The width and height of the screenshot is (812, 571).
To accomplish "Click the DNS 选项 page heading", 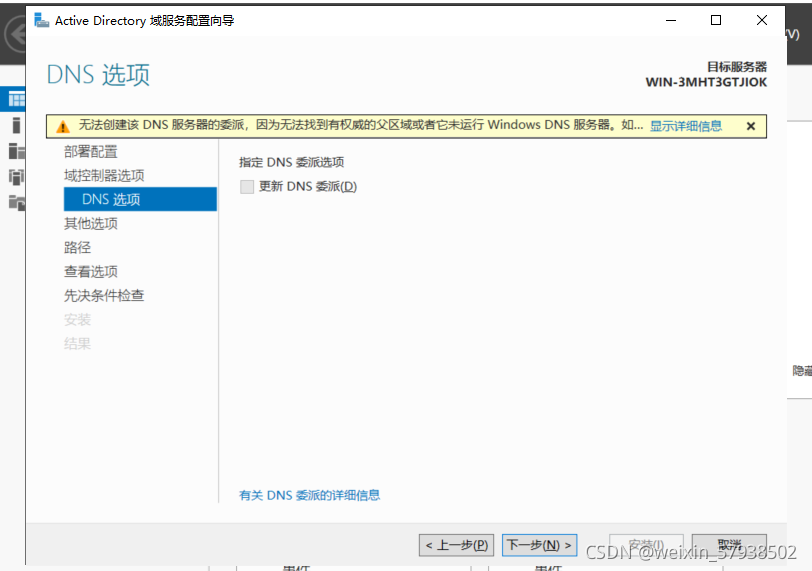I will click(98, 75).
